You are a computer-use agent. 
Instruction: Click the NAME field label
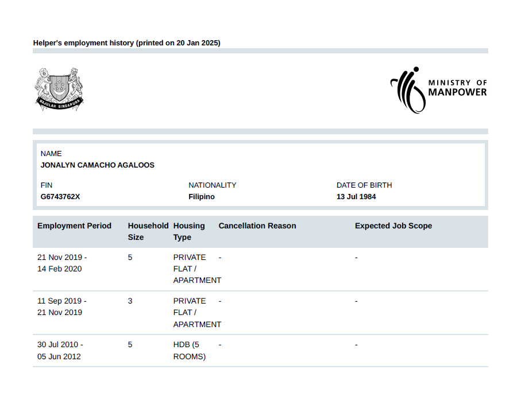click(51, 154)
